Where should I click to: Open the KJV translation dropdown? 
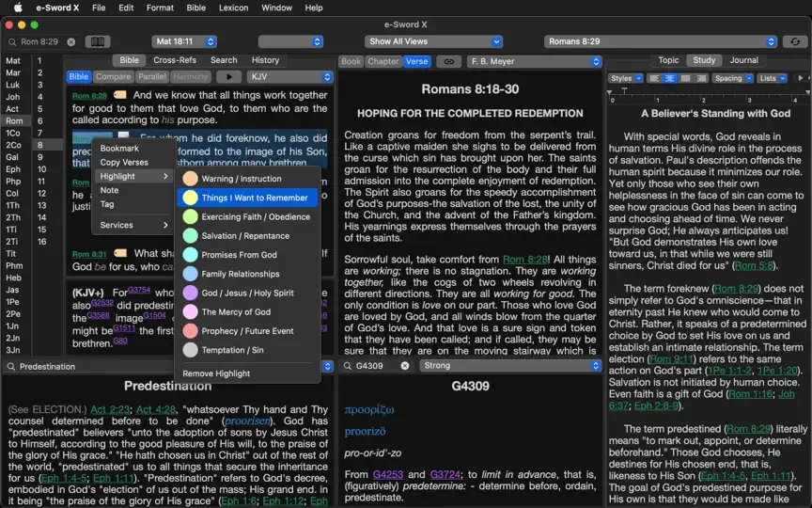tap(289, 77)
